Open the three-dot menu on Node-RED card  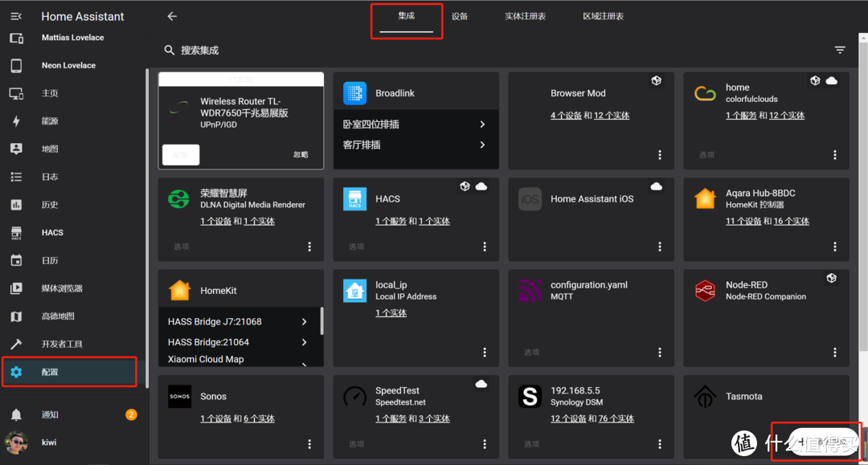pos(835,353)
